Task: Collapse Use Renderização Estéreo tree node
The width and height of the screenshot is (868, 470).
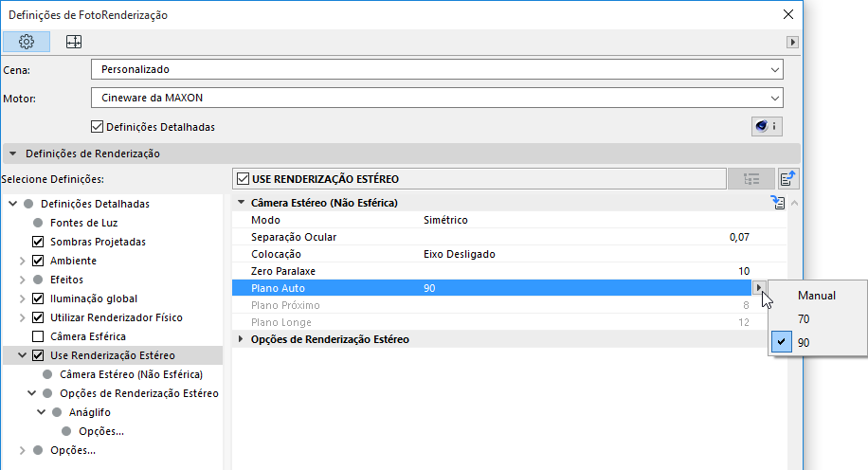Action: coord(22,355)
